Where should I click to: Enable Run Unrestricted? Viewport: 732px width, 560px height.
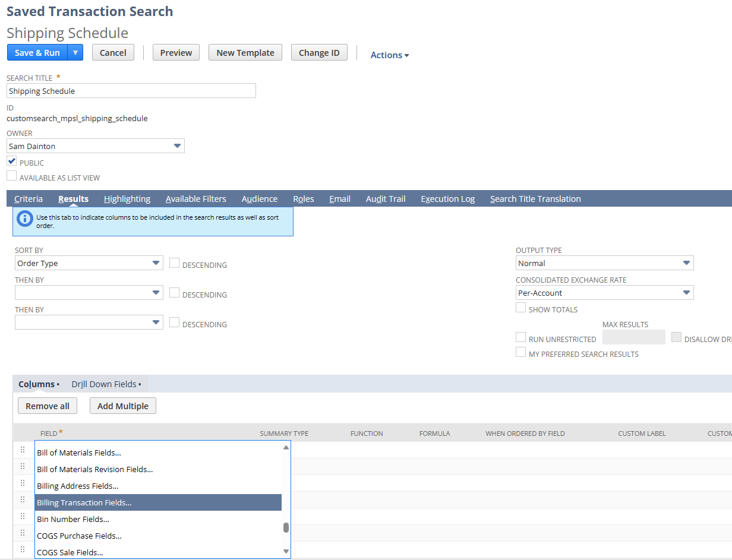[521, 337]
